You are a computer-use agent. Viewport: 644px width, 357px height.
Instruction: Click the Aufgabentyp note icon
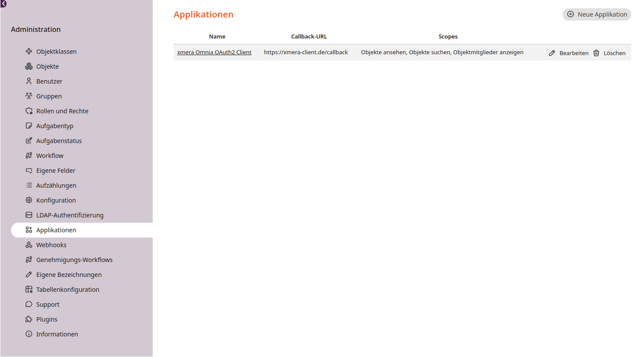pos(29,126)
